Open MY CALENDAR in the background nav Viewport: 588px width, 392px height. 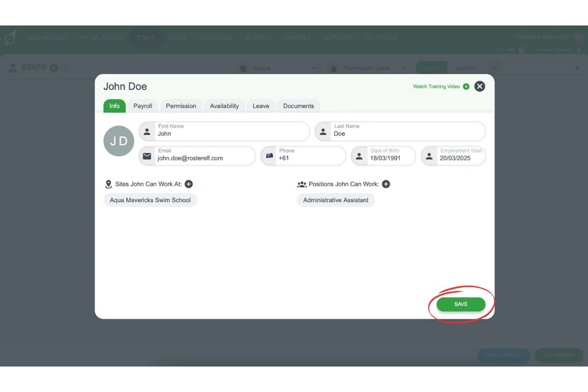coord(101,38)
